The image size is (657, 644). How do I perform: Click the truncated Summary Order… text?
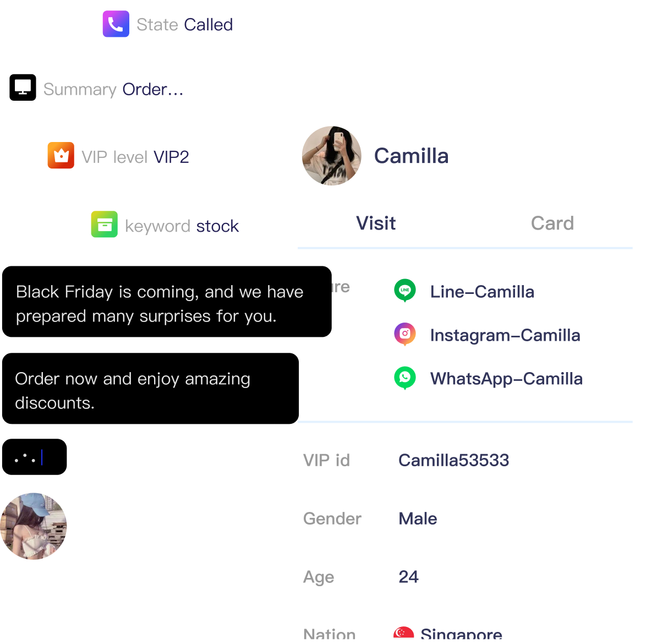153,89
